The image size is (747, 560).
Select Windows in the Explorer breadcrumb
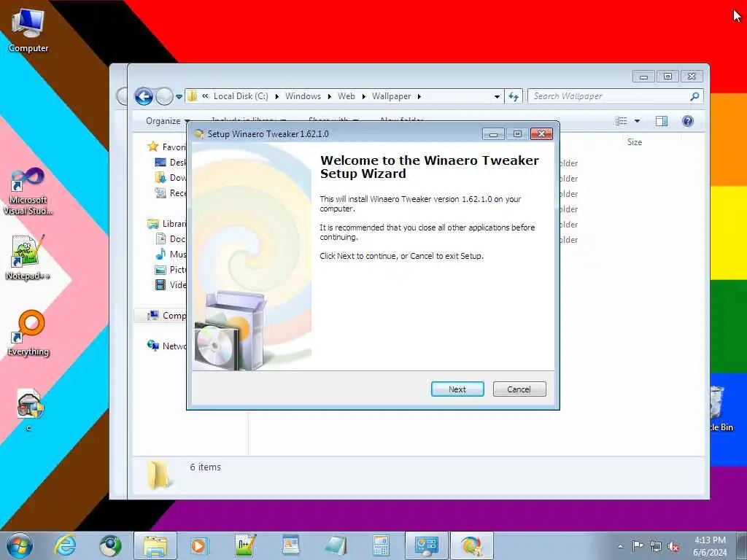(x=303, y=96)
